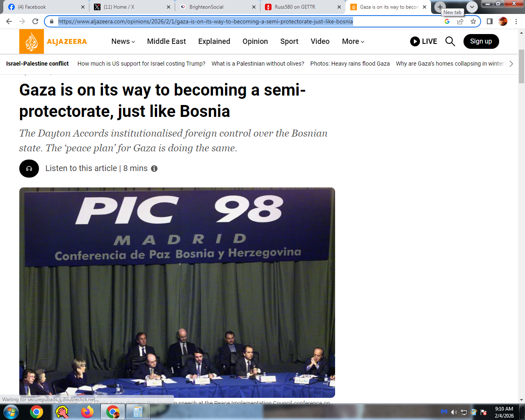Open 'What is a Palestinian without olives?' link
The height and width of the screenshot is (420, 525).
(258, 64)
